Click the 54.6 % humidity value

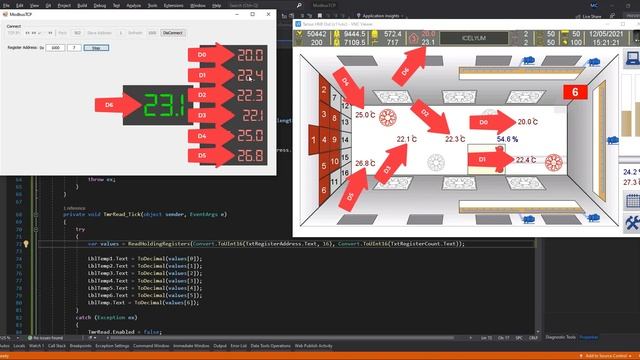point(507,139)
